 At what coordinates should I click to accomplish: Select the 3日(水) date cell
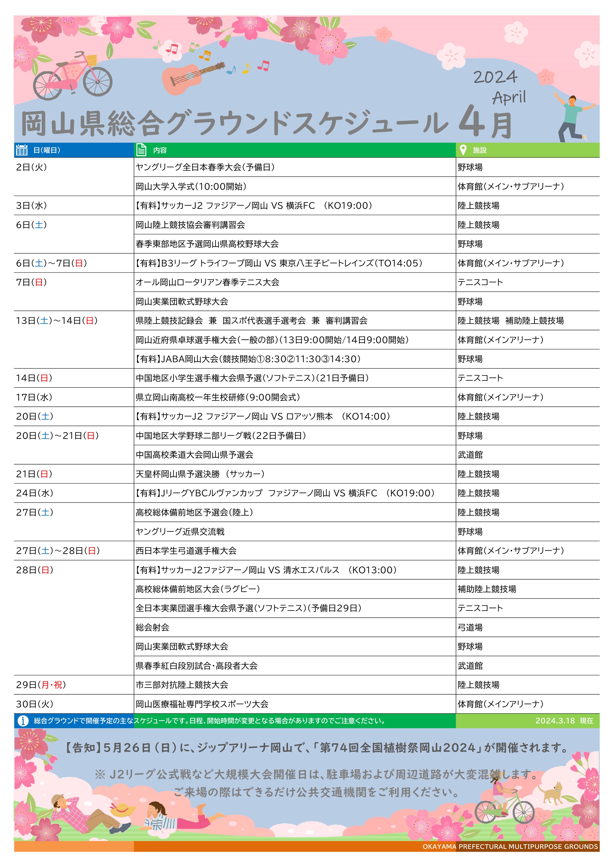point(31,206)
